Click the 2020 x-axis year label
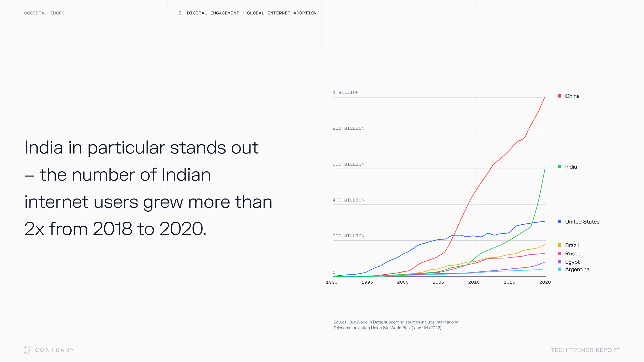Viewport: 644px width, 362px height. [x=545, y=282]
